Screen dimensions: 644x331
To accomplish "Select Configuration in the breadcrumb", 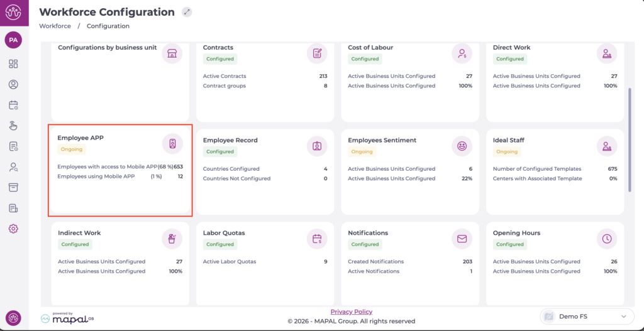I will click(x=108, y=26).
